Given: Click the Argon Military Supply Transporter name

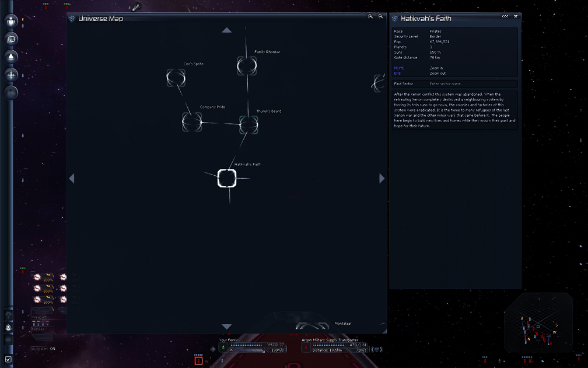Looking at the screenshot, I should click(330, 340).
